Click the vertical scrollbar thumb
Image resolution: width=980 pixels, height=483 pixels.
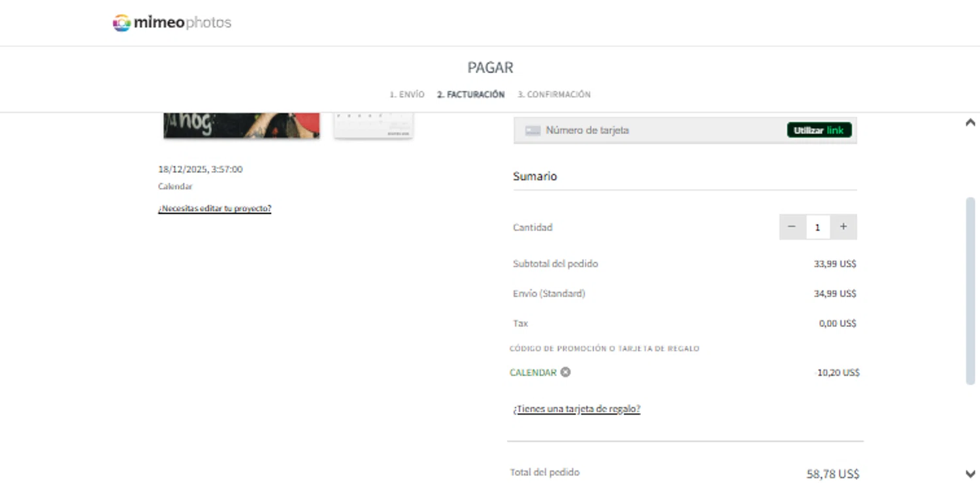pyautogui.click(x=970, y=290)
